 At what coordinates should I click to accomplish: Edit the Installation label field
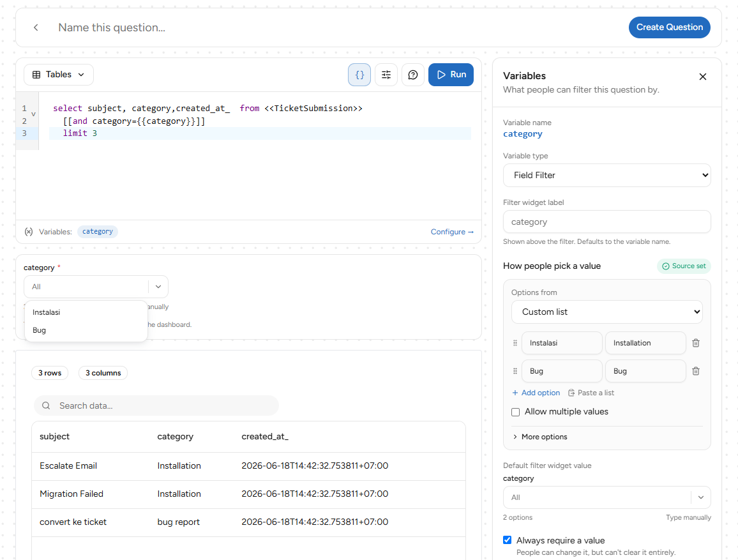coord(645,343)
